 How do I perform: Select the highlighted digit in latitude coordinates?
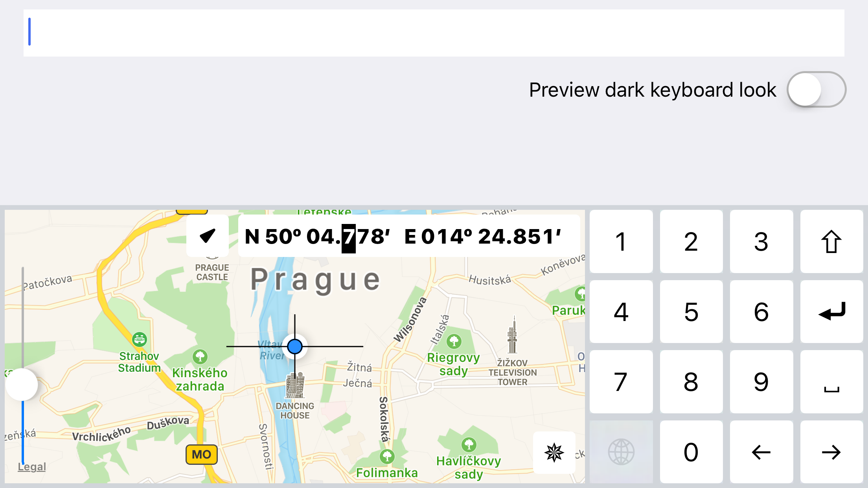tap(349, 238)
